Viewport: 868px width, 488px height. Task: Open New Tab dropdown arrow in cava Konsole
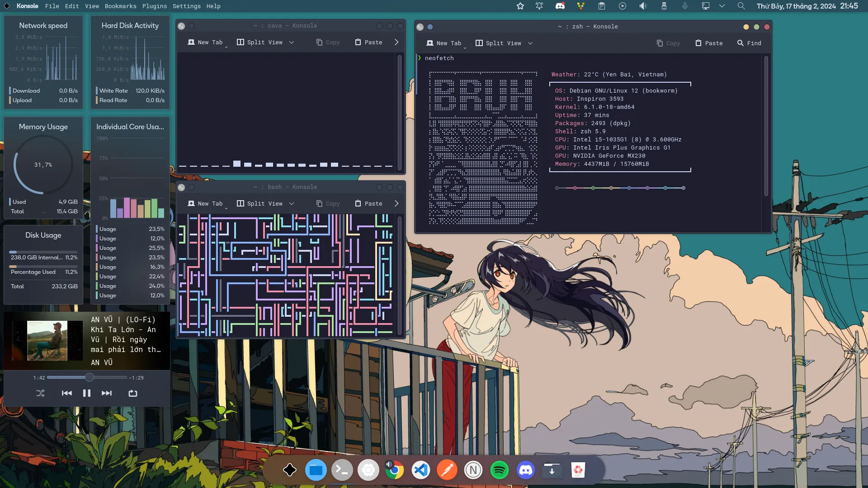[226, 47]
